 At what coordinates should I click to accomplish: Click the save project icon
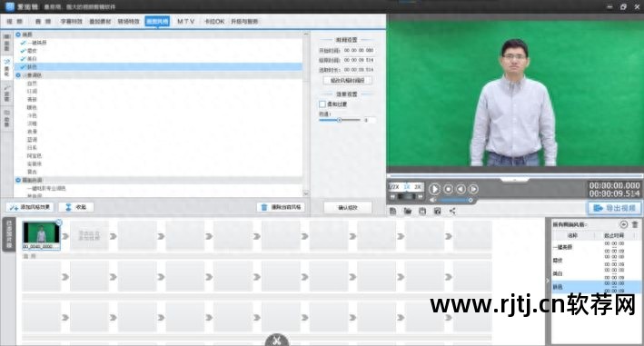422,211
